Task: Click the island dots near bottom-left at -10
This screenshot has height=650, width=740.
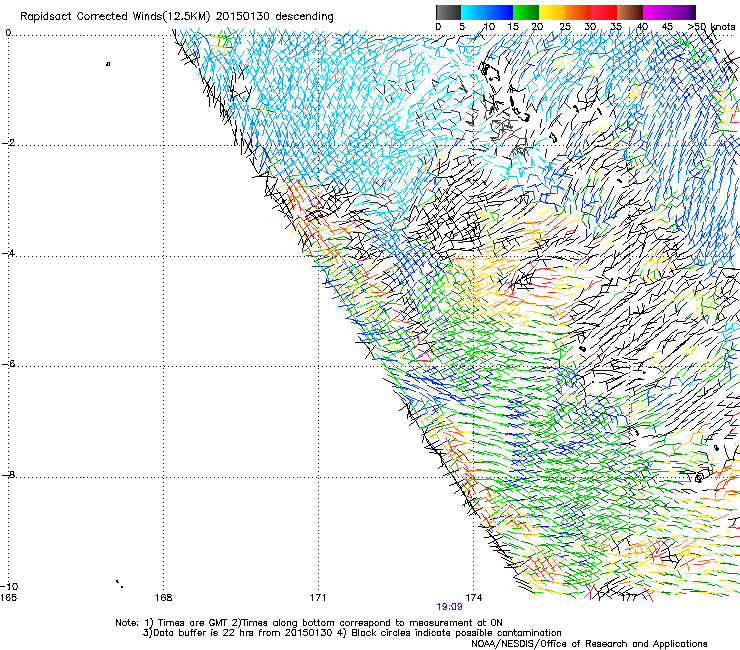Action: 119,584
